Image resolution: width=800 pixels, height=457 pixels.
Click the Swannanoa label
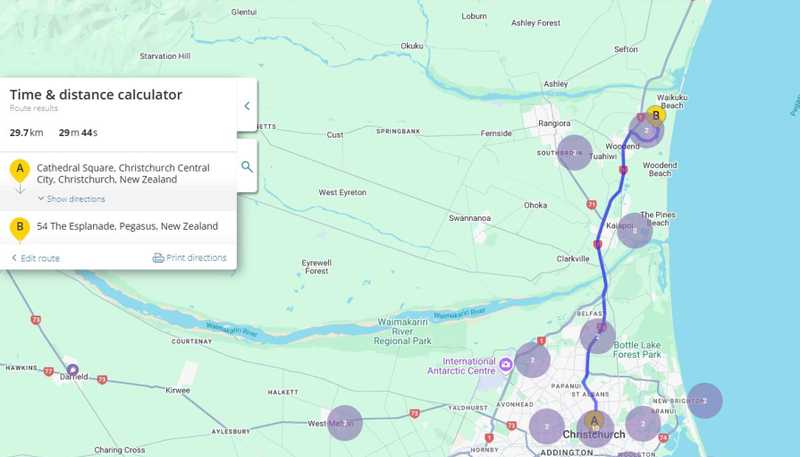[470, 218]
